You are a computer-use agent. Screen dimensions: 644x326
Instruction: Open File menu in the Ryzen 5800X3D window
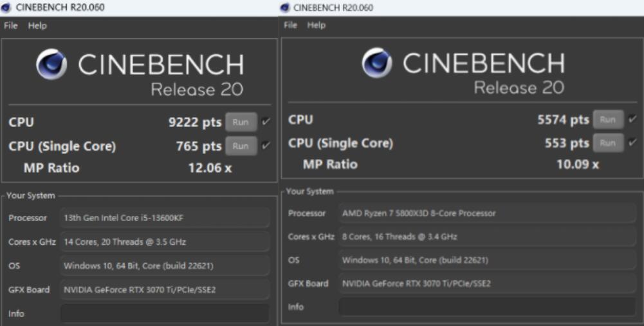291,25
